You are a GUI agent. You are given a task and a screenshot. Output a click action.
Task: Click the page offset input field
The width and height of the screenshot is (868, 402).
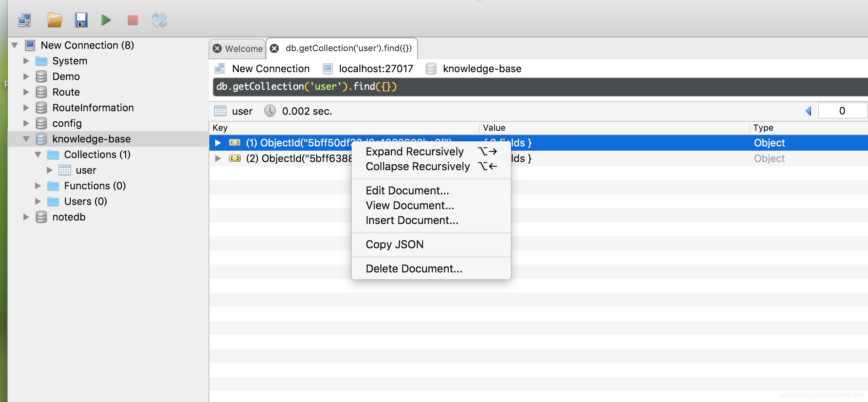pyautogui.click(x=842, y=111)
